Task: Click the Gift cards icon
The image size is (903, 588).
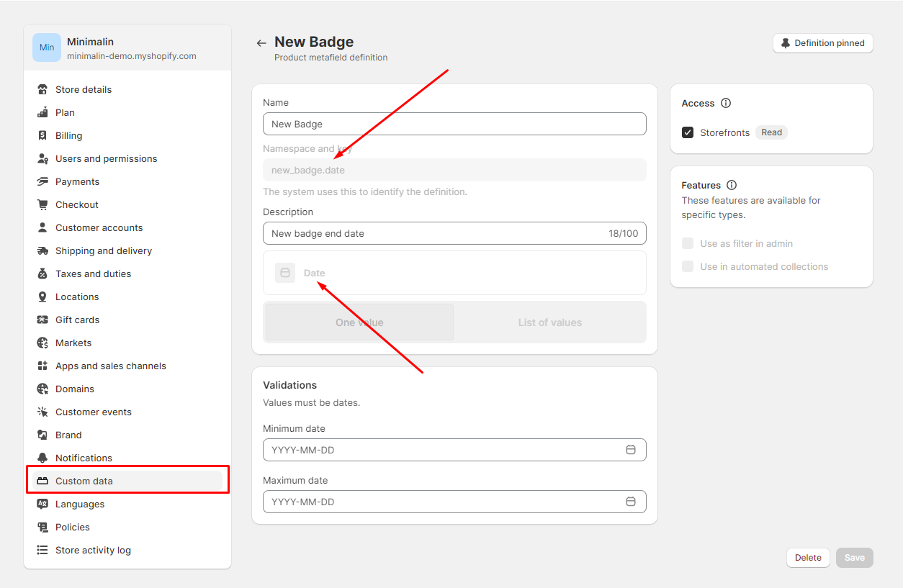Action: coord(42,320)
